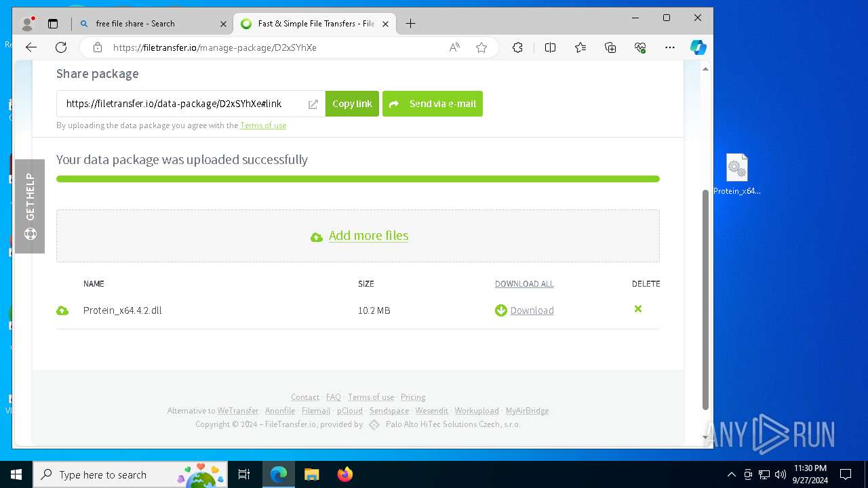Open the Anonfile alternative link
Viewport: 868px width, 488px height.
(x=280, y=411)
